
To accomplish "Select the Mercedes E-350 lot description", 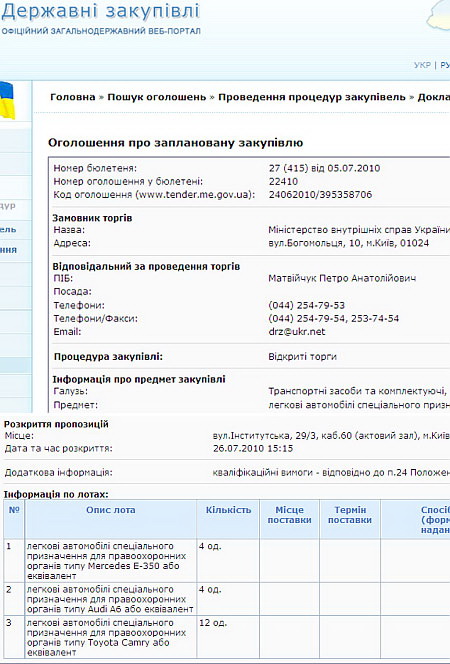I will 106,561.
